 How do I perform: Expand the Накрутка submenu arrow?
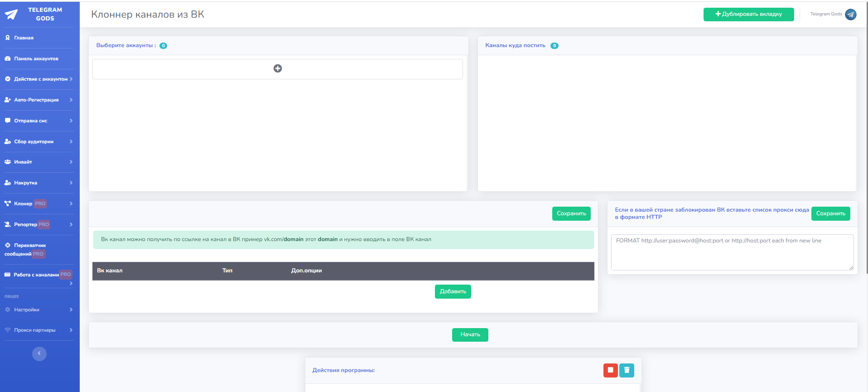pos(71,183)
